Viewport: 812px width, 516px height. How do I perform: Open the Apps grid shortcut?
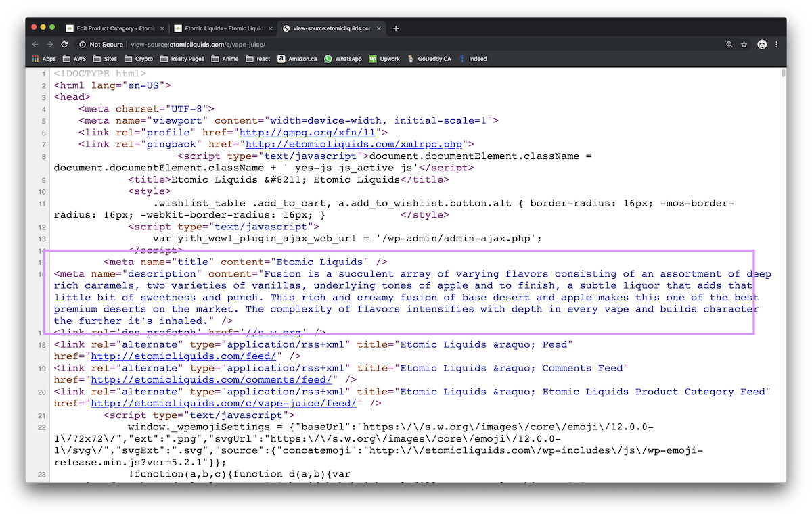point(44,59)
